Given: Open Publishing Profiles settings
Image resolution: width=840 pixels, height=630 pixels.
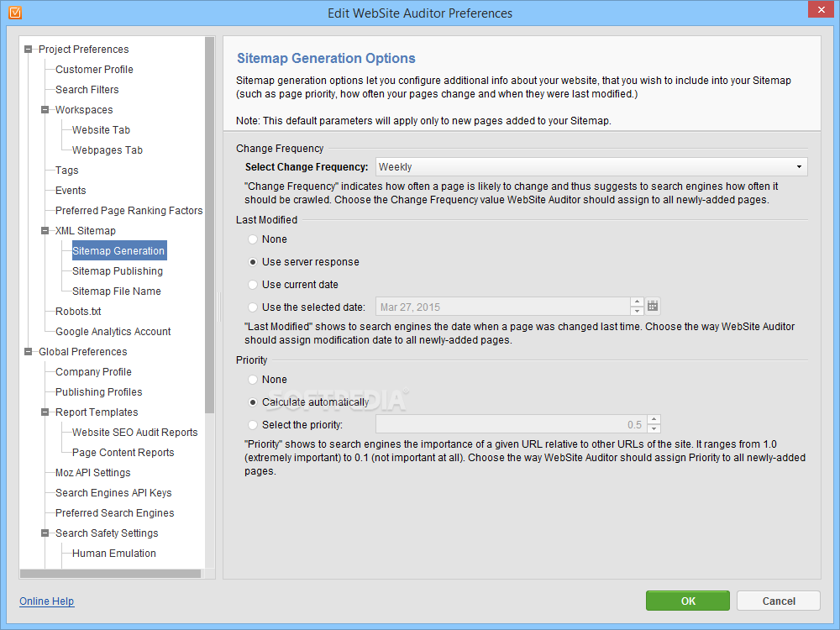Looking at the screenshot, I should pos(98,392).
